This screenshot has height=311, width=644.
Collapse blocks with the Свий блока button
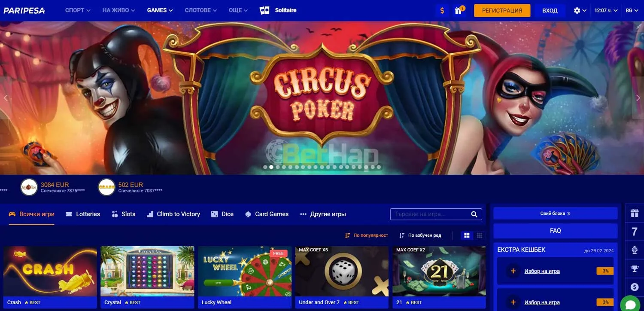pyautogui.click(x=555, y=213)
